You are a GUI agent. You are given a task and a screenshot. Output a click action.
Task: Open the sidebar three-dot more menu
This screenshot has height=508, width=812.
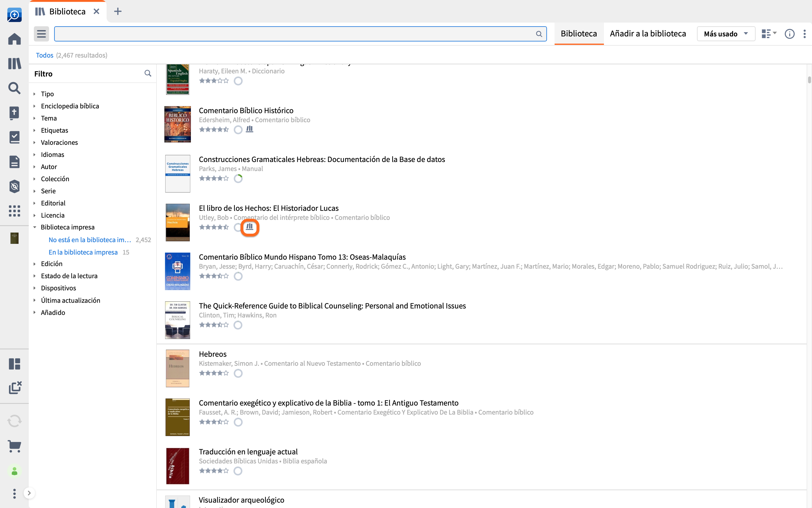(14, 493)
